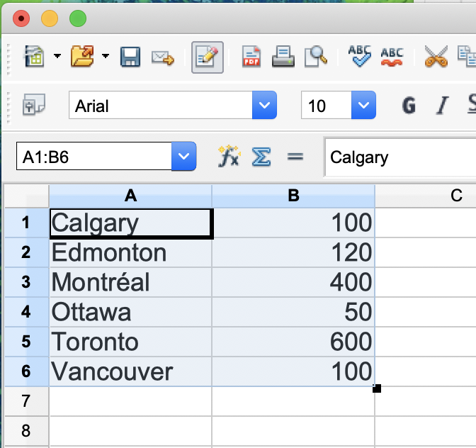Click the green zoom window button
The height and width of the screenshot is (448, 476).
(x=78, y=18)
